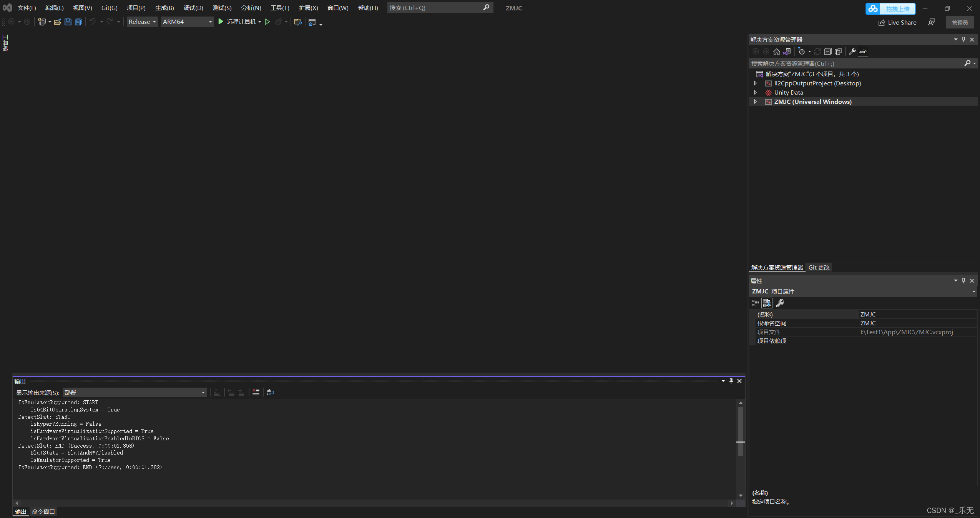Image resolution: width=980 pixels, height=518 pixels.
Task: Click Find in Files folder search icon
Action: (297, 22)
